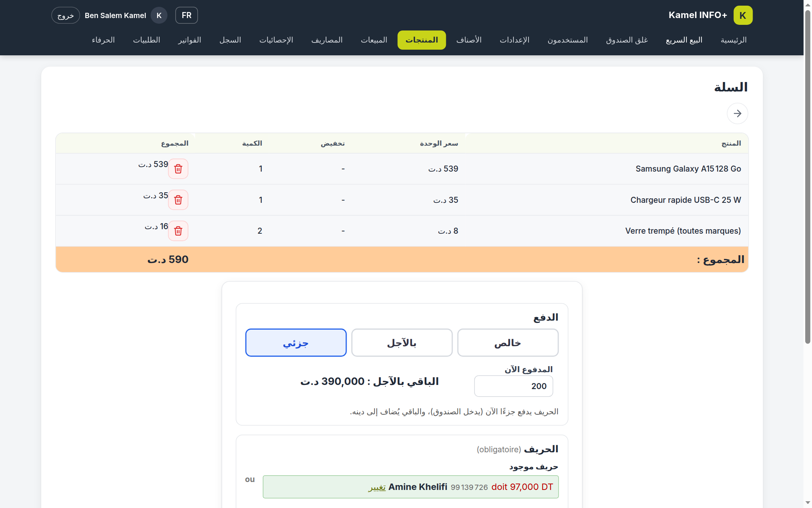812x508 pixels.
Task: Click the arrow back button under السلة
Action: [737, 113]
